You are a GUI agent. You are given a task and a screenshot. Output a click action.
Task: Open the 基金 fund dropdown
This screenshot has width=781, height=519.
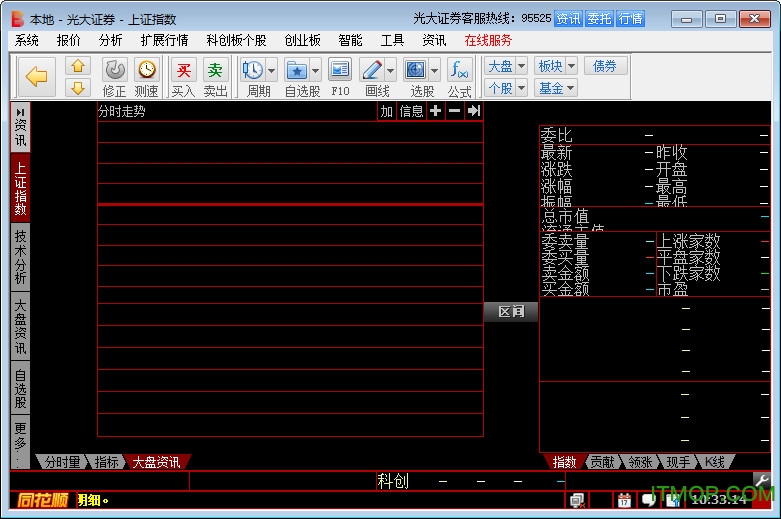(556, 88)
